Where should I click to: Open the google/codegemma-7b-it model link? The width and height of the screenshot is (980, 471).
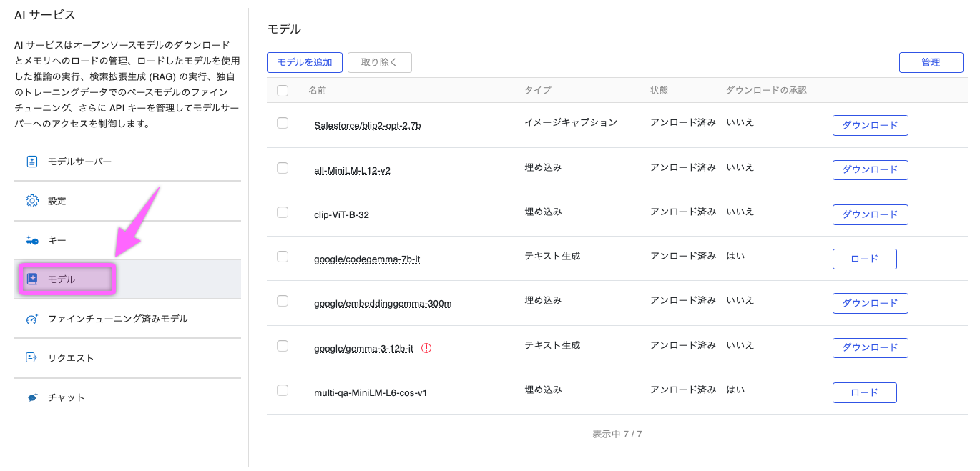tap(367, 259)
